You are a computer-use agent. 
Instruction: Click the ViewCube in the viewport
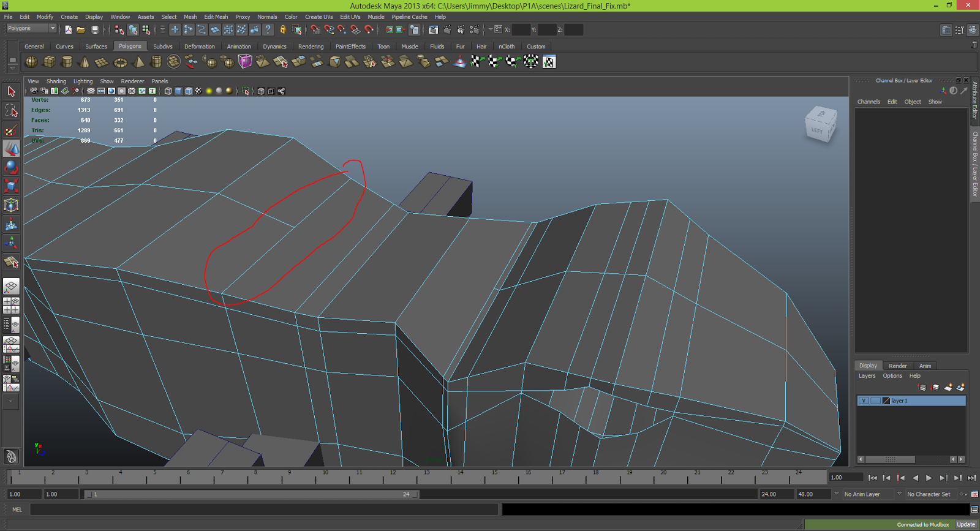pos(820,124)
